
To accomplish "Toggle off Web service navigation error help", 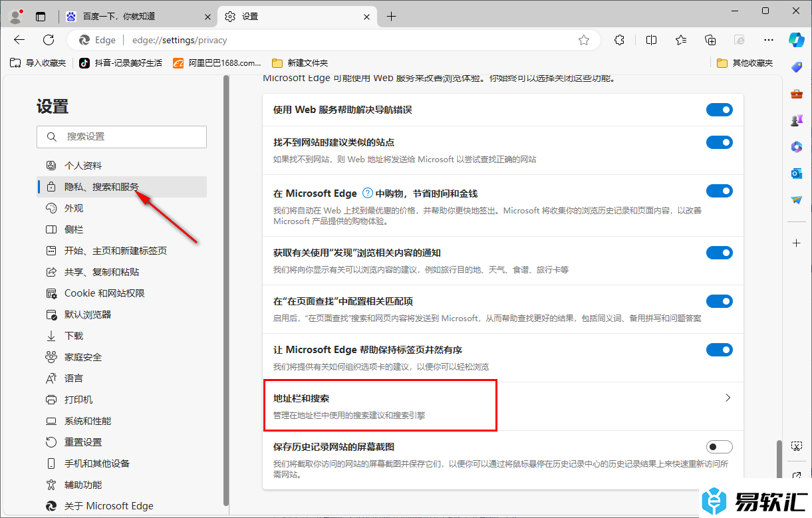I will point(720,110).
